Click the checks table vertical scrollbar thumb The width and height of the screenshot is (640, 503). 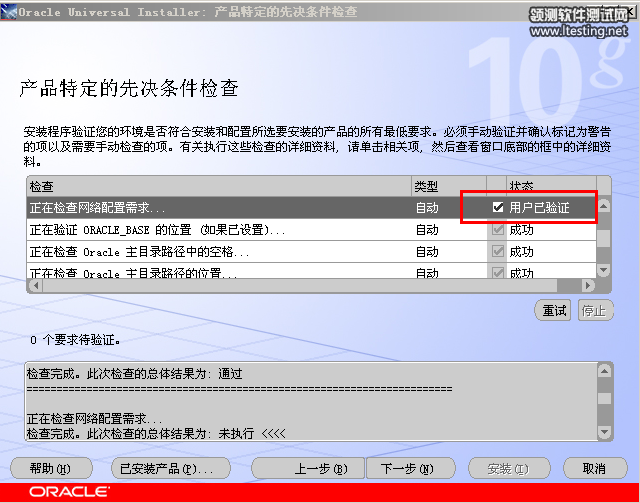point(604,238)
